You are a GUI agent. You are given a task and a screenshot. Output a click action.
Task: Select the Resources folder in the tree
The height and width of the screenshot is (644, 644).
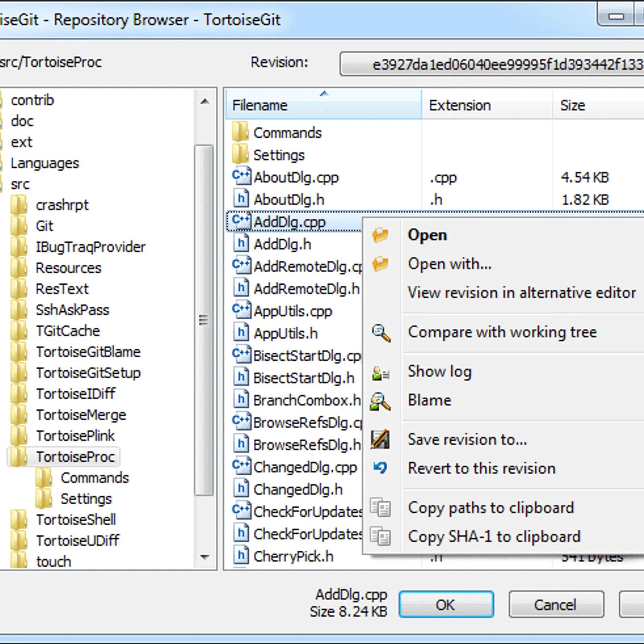68,268
